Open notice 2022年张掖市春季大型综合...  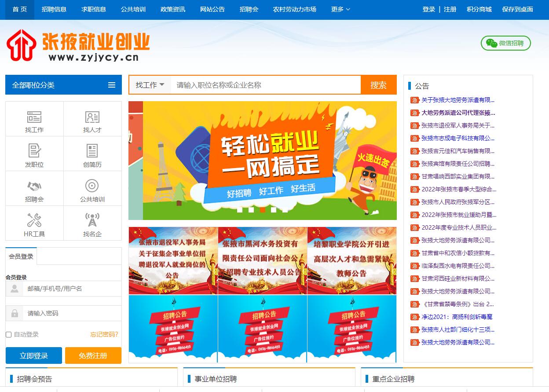click(459, 189)
